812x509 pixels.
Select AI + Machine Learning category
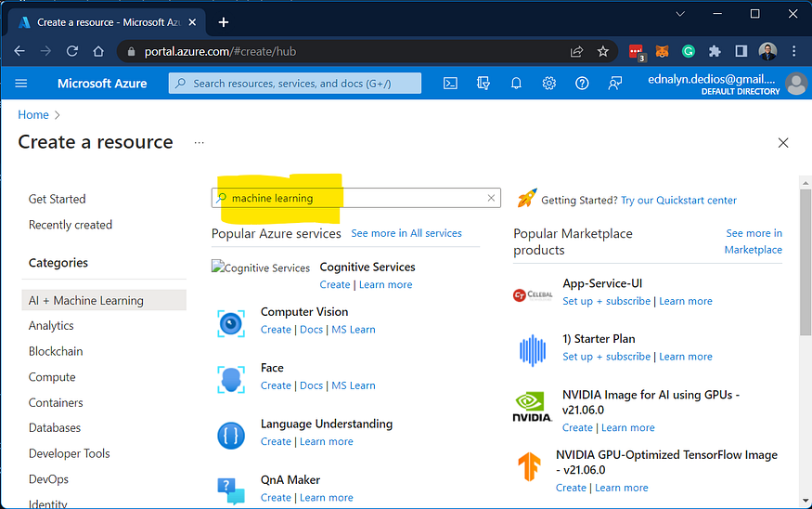[x=104, y=300]
